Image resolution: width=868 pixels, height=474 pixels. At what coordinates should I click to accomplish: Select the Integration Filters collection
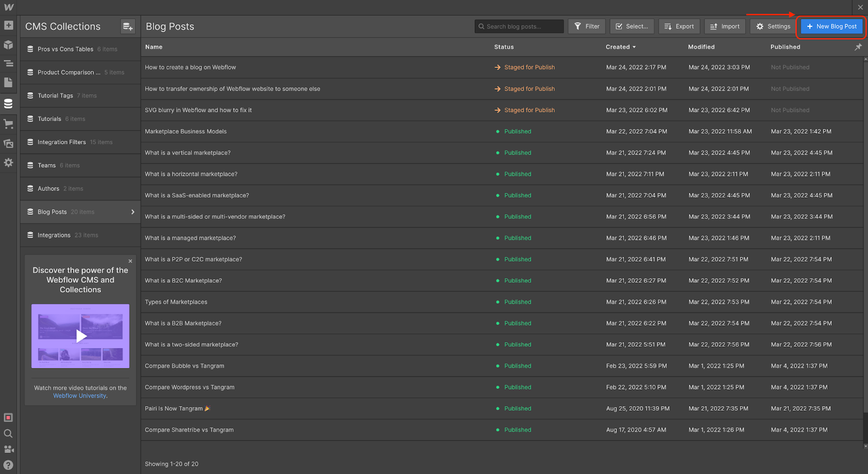pos(80,142)
